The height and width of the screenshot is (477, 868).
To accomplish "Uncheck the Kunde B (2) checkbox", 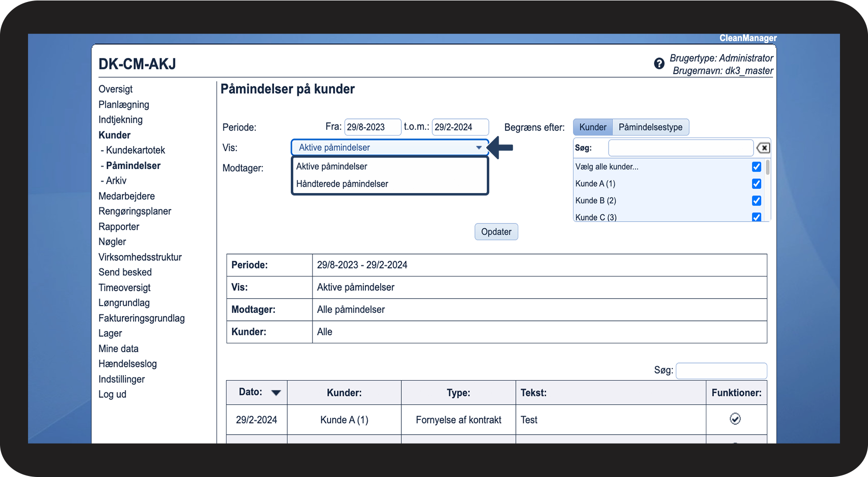I will [x=756, y=200].
